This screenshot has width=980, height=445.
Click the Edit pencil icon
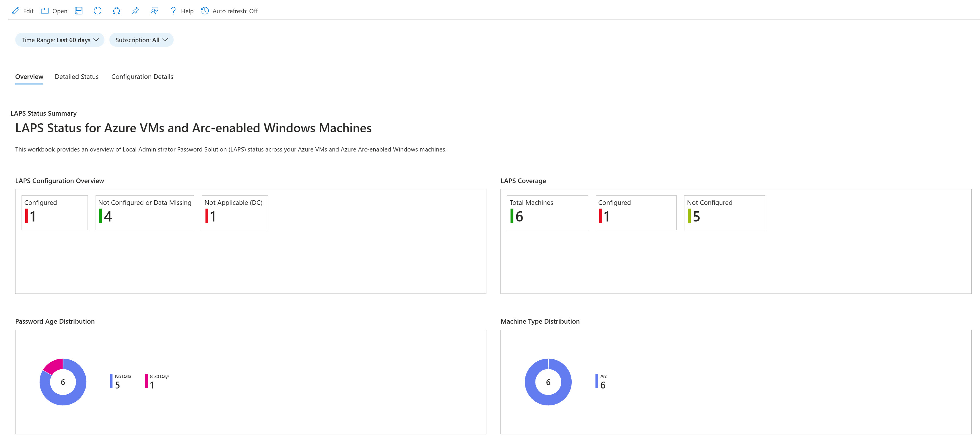15,11
